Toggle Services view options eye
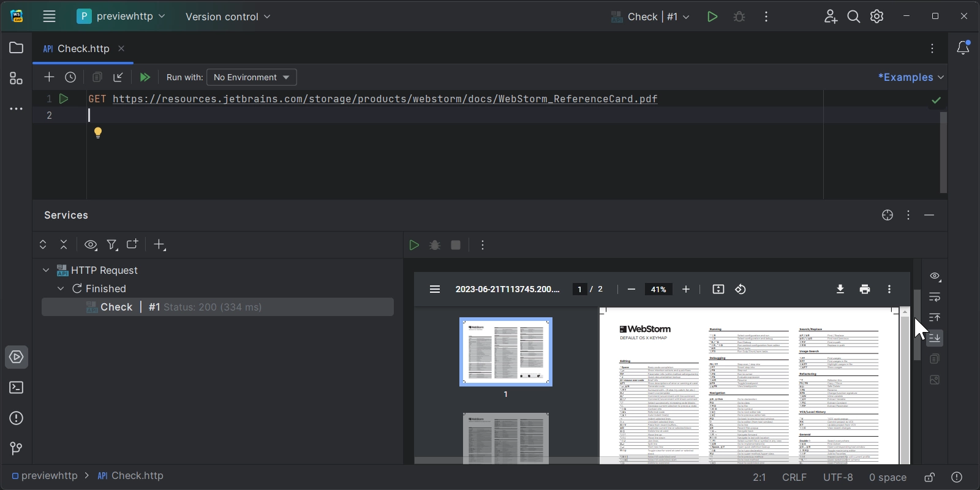 pyautogui.click(x=91, y=245)
